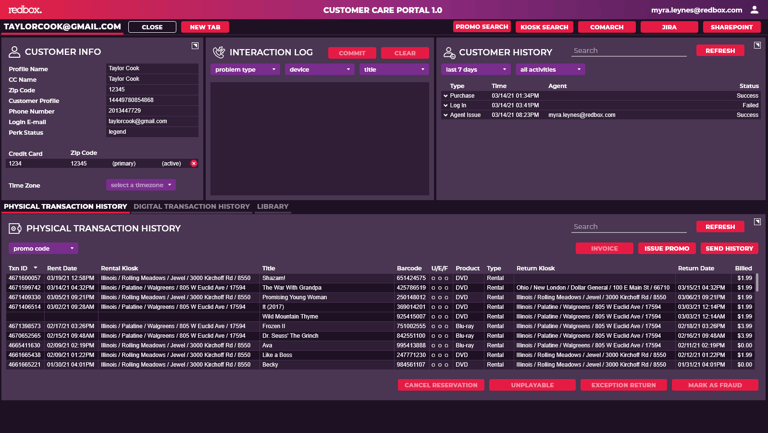
Task: Click the user account icon by myra.leynes@redbox.com
Action: (x=754, y=10)
